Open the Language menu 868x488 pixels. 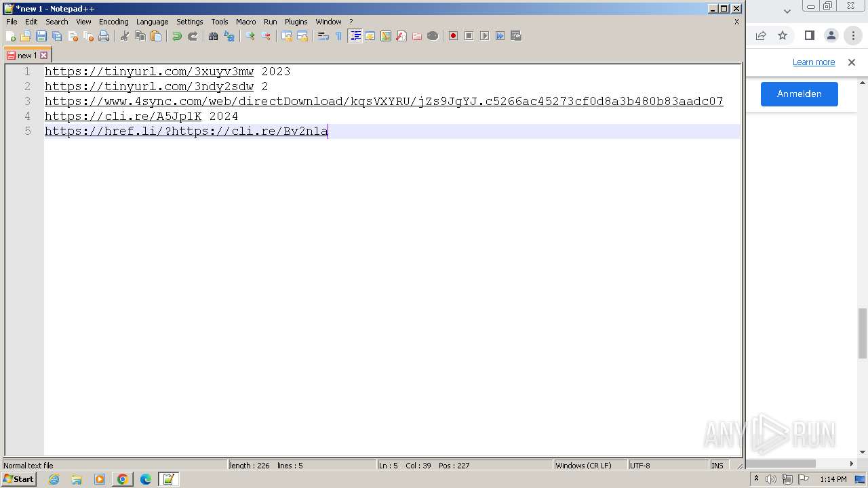152,22
